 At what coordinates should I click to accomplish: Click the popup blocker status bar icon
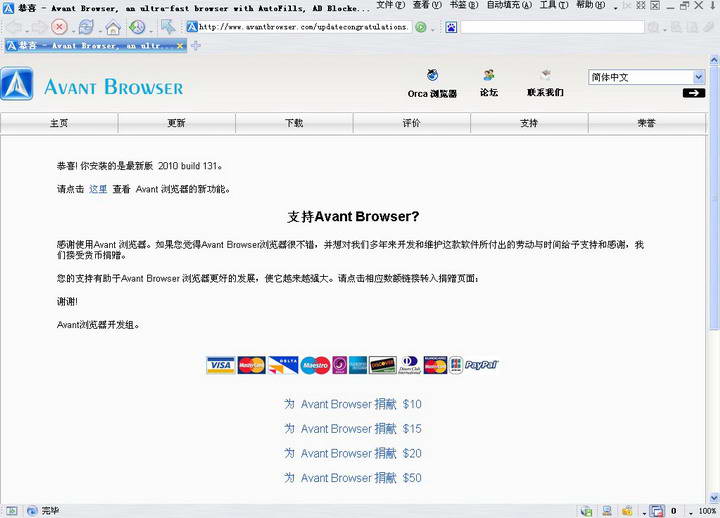[x=657, y=511]
